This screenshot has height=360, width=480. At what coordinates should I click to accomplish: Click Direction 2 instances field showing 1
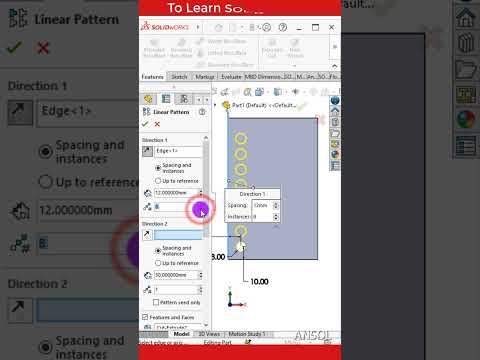(176, 290)
